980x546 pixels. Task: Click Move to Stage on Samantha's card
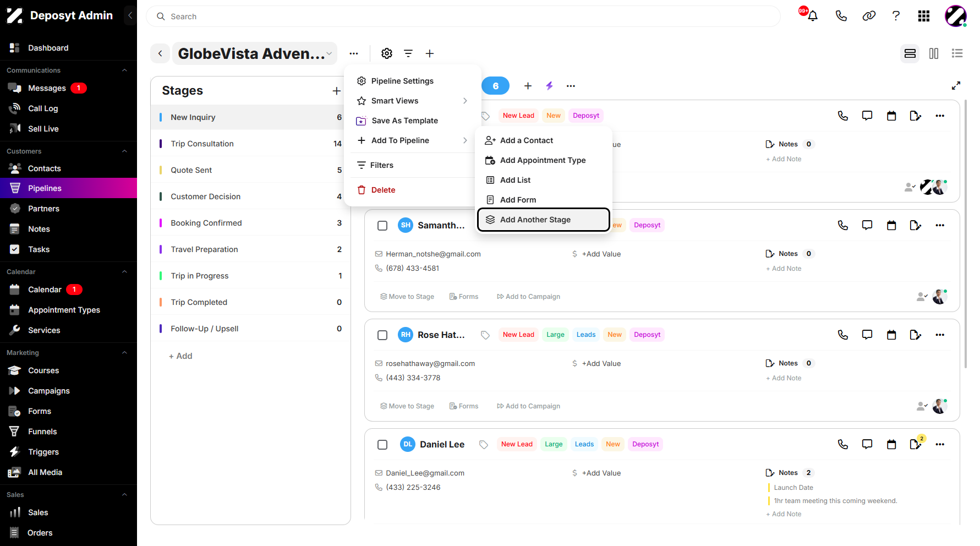(x=407, y=297)
